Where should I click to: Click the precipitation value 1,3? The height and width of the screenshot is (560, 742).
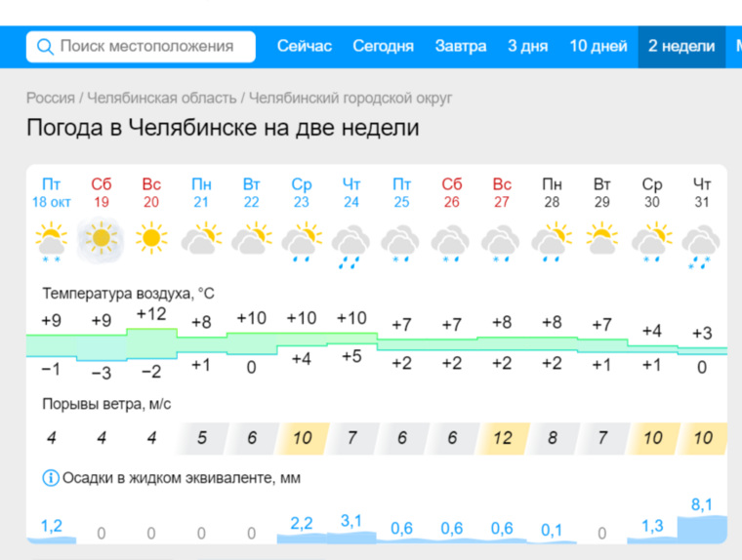[652, 526]
